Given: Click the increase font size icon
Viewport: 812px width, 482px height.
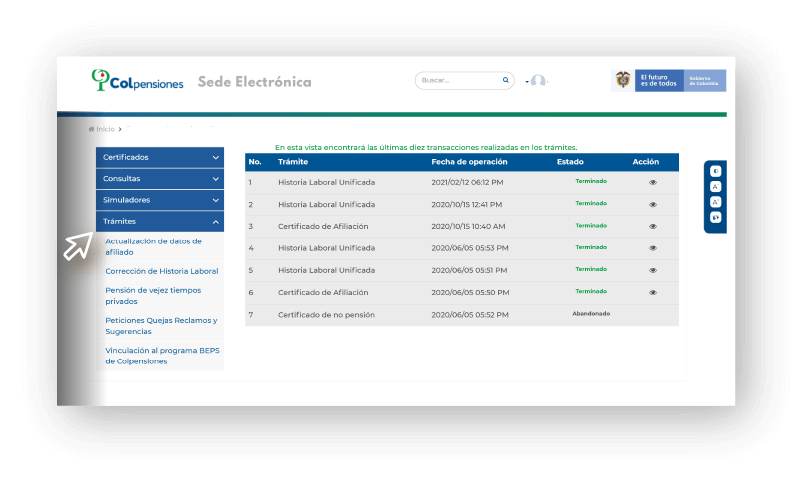Looking at the screenshot, I should click(x=715, y=202).
